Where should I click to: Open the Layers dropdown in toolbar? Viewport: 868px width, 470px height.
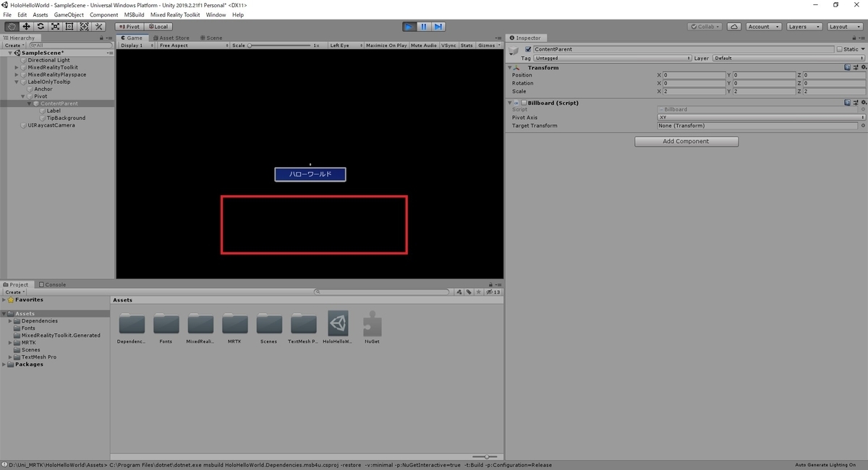804,27
